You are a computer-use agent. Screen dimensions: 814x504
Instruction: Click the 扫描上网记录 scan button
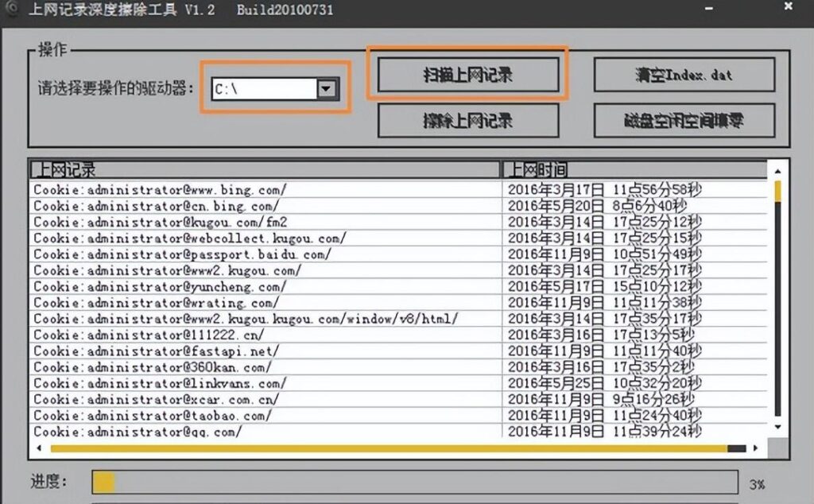tap(467, 75)
